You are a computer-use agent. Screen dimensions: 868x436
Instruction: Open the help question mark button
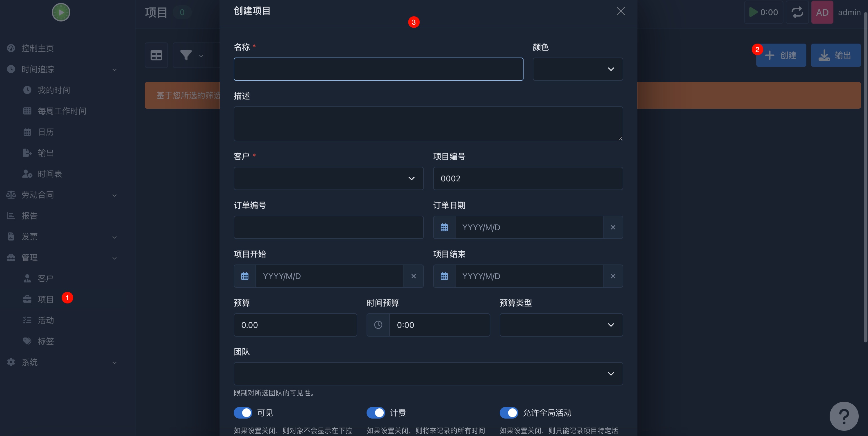[844, 416]
